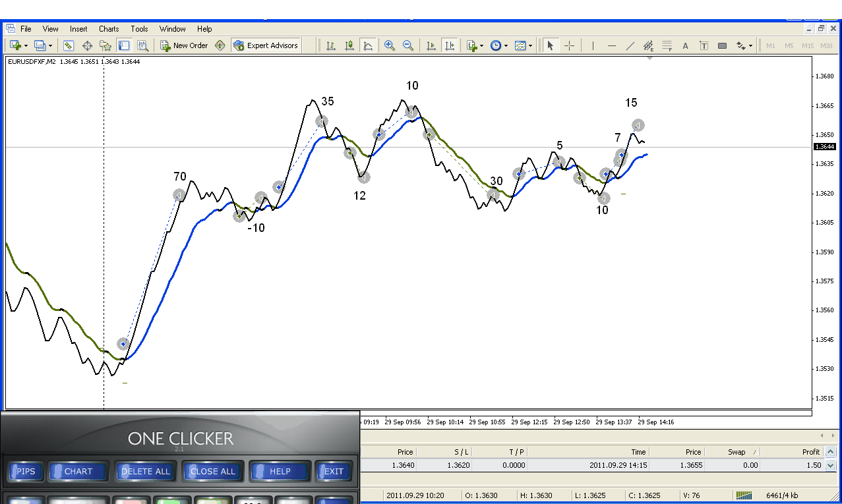Viewport: 842px width, 504px height.
Task: Open the File menu
Action: [x=26, y=29]
